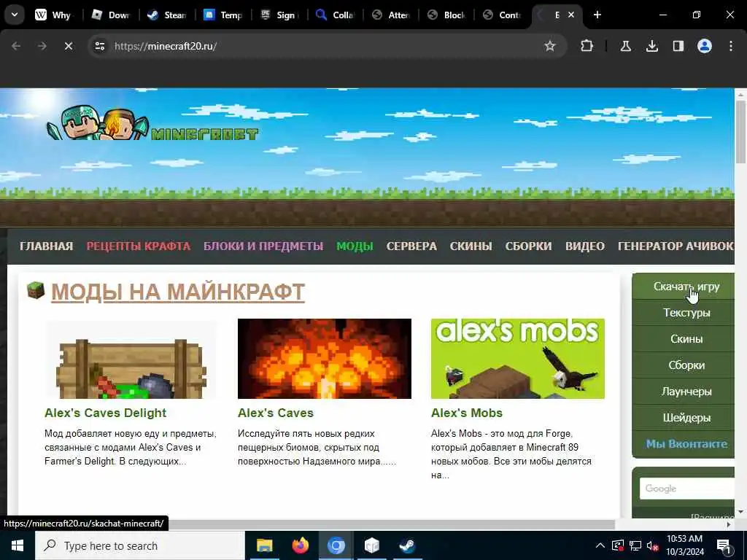The height and width of the screenshot is (560, 747).
Task: Click taskbar Type here to search box
Action: click(x=139, y=545)
